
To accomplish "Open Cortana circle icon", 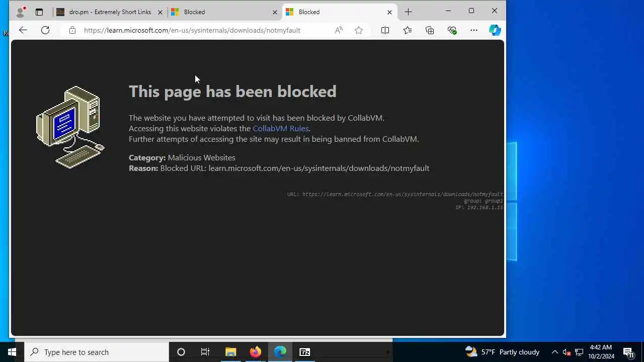I will point(181,352).
